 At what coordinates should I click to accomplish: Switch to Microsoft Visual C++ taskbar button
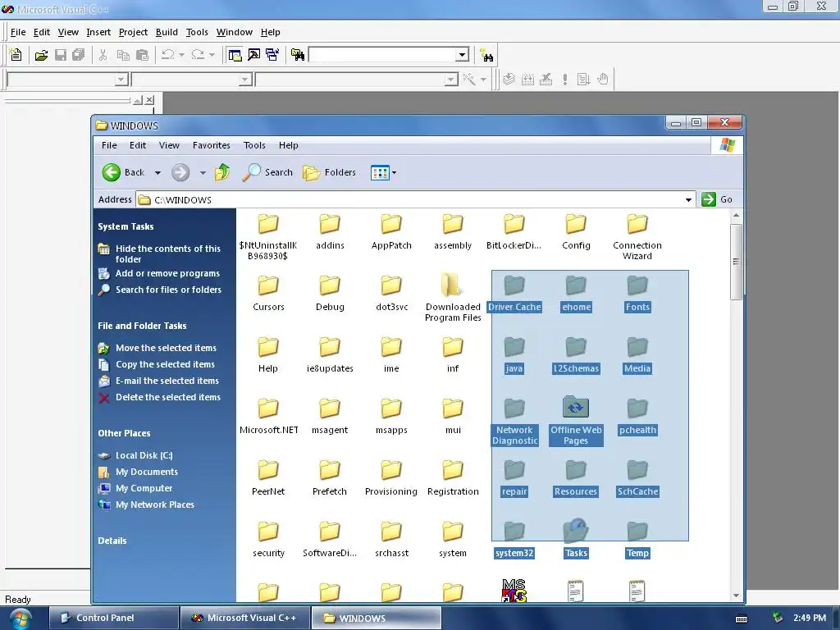coord(245,618)
